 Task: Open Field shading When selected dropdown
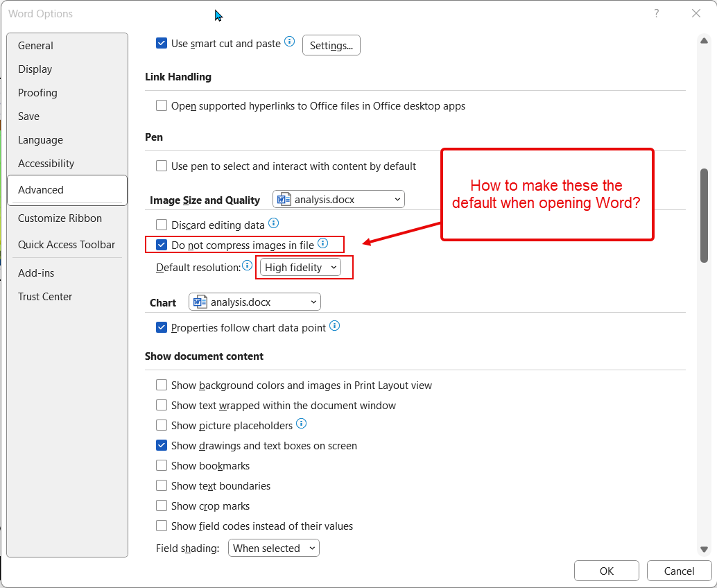click(273, 548)
